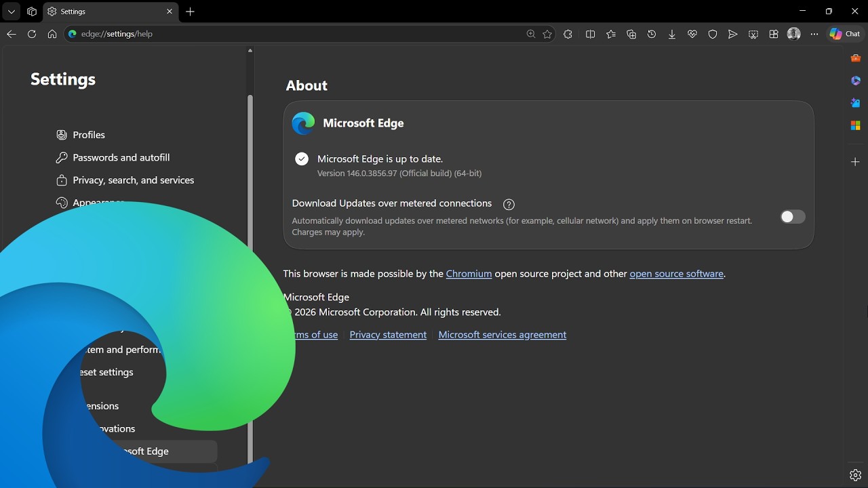The image size is (868, 488).
Task: Click the up-to-date checkmark icon
Action: [302, 159]
